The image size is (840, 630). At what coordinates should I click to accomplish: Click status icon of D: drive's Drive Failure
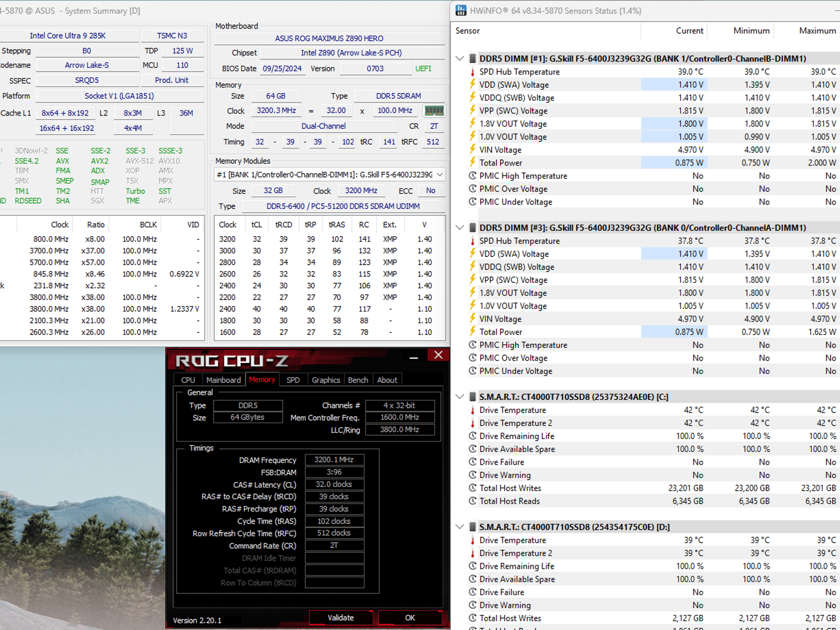(x=472, y=592)
